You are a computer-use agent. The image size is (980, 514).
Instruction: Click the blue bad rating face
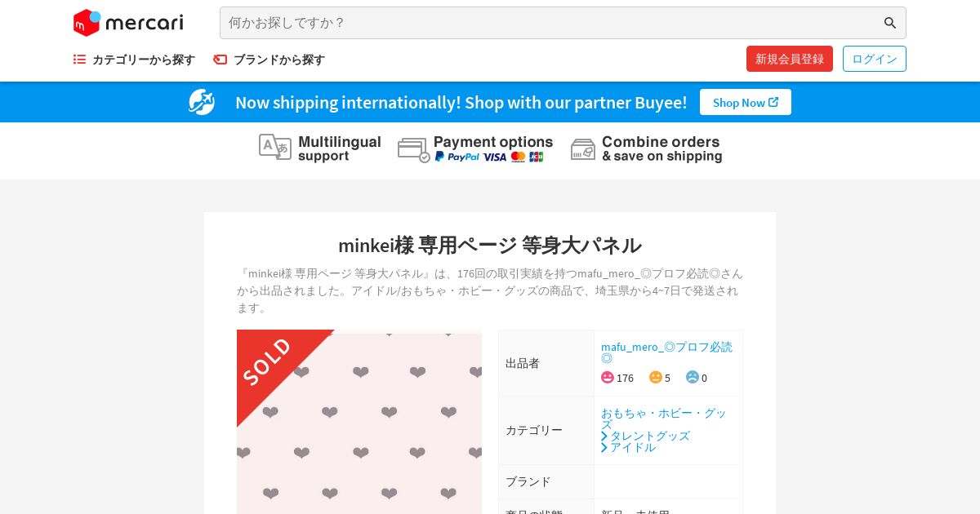[693, 377]
